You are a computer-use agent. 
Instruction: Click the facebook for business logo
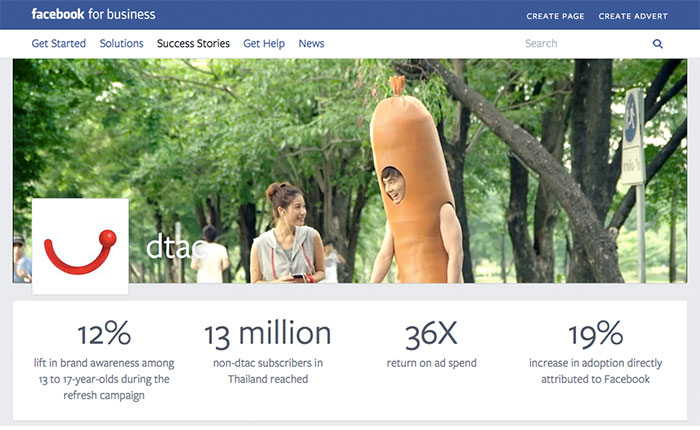tap(93, 14)
